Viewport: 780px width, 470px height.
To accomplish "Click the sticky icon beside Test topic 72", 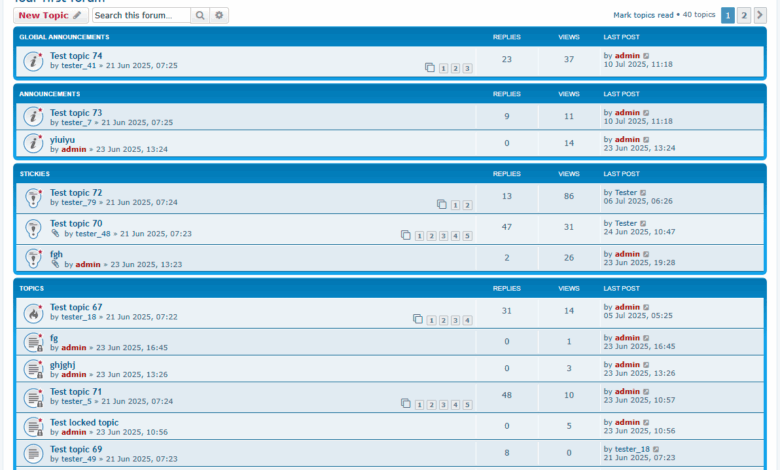I will click(x=33, y=198).
